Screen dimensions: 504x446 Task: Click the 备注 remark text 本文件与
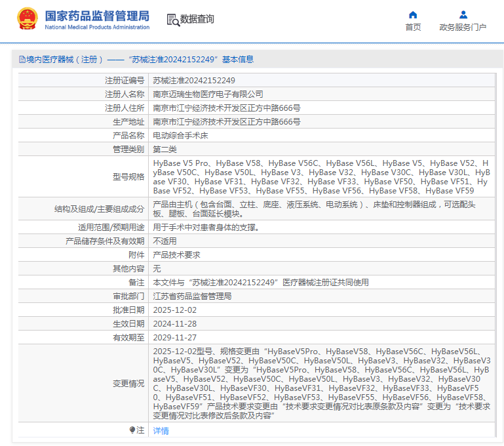tap(261, 283)
